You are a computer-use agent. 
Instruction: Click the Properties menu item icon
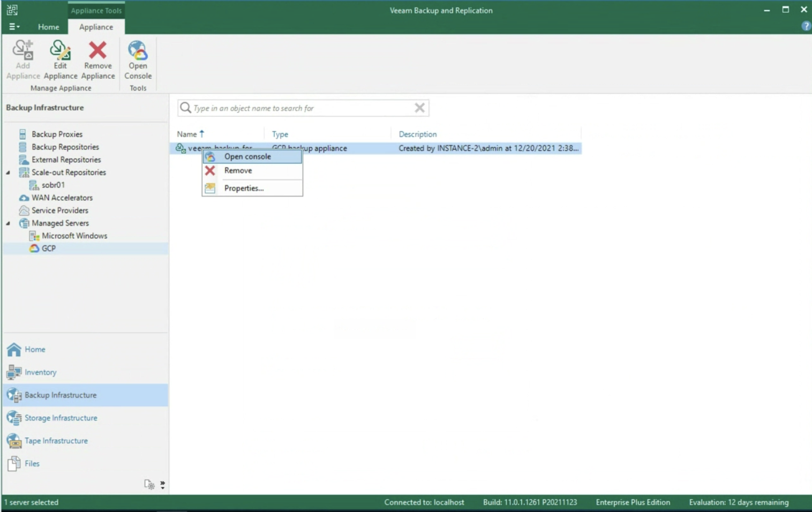click(x=210, y=188)
